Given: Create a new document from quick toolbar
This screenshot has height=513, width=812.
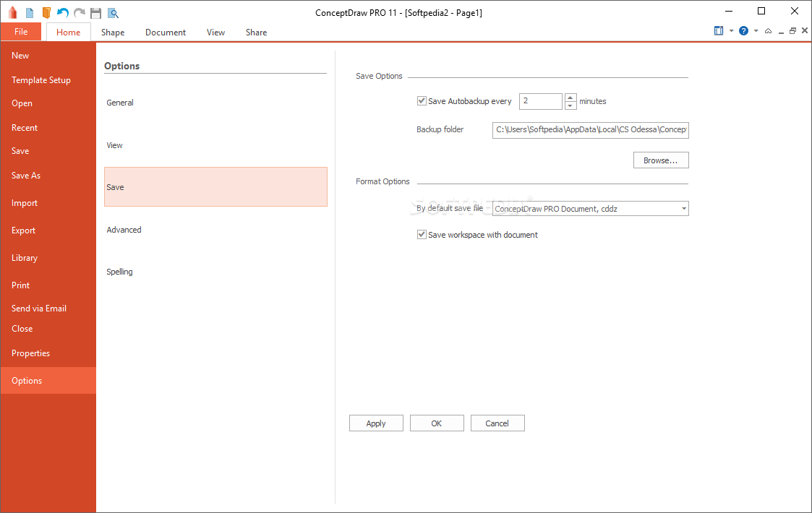Looking at the screenshot, I should pos(30,13).
